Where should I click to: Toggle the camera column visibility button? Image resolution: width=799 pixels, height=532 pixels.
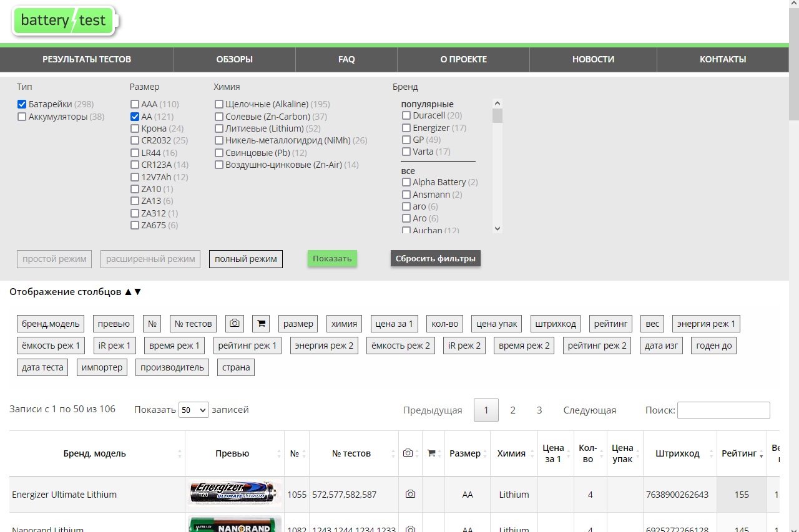[235, 324]
